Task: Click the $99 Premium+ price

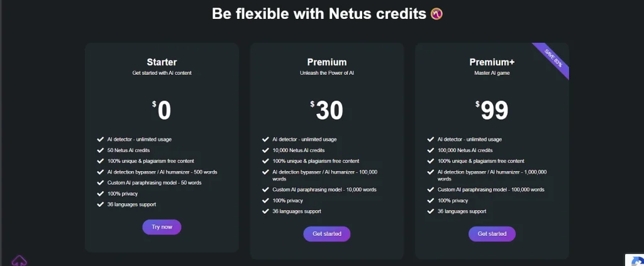Action: [x=492, y=110]
